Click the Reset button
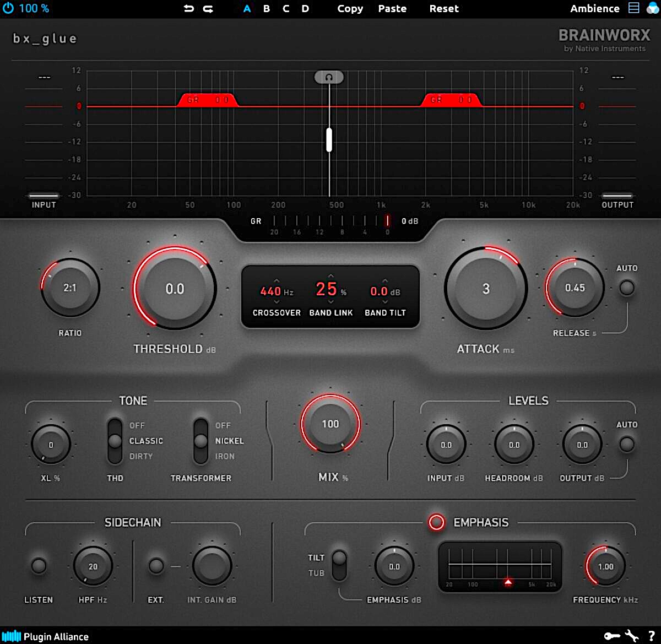The width and height of the screenshot is (661, 644). [x=444, y=9]
